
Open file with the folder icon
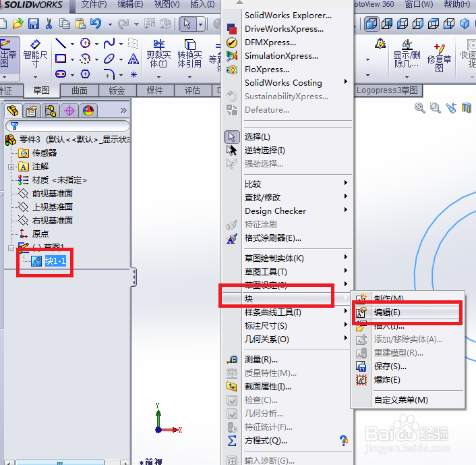pyautogui.click(x=18, y=24)
